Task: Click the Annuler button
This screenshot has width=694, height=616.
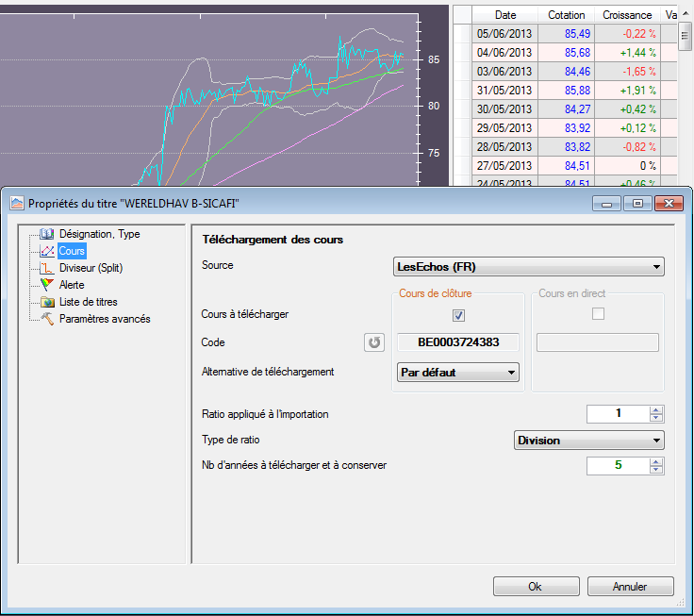Action: pos(630,587)
